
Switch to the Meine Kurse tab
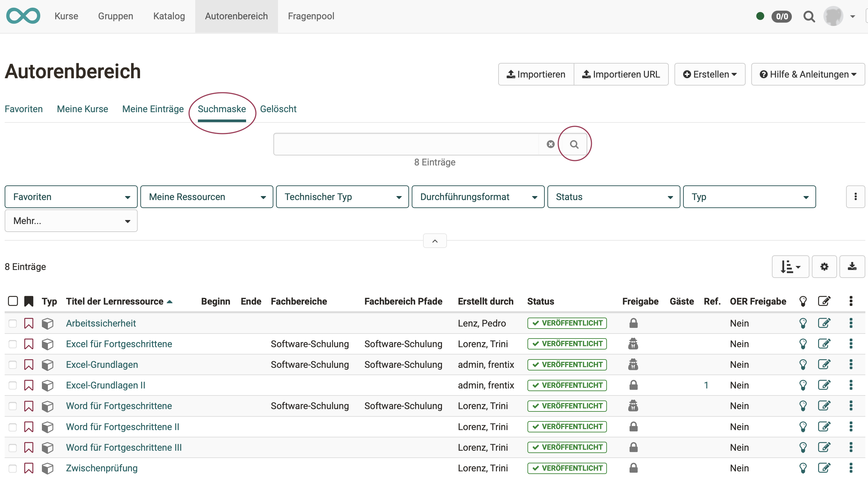82,109
